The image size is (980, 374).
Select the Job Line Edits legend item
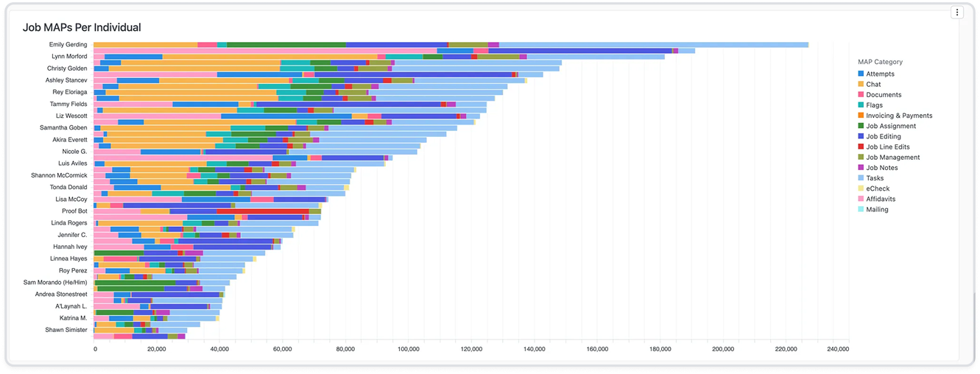(887, 147)
